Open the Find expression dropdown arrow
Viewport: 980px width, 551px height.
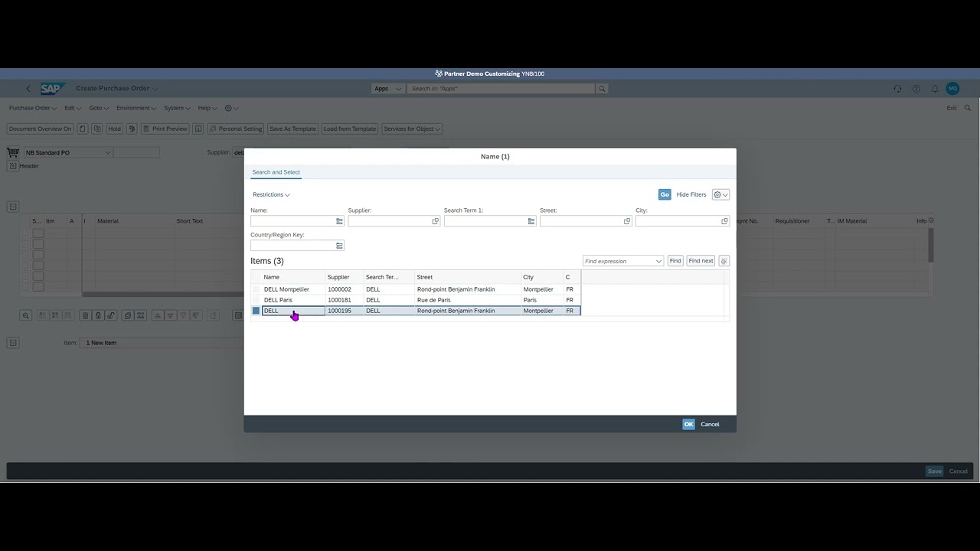(x=658, y=261)
